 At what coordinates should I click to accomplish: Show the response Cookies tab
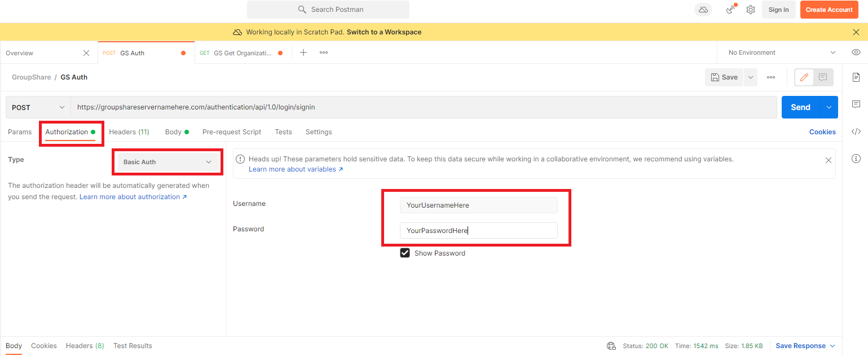tap(44, 346)
